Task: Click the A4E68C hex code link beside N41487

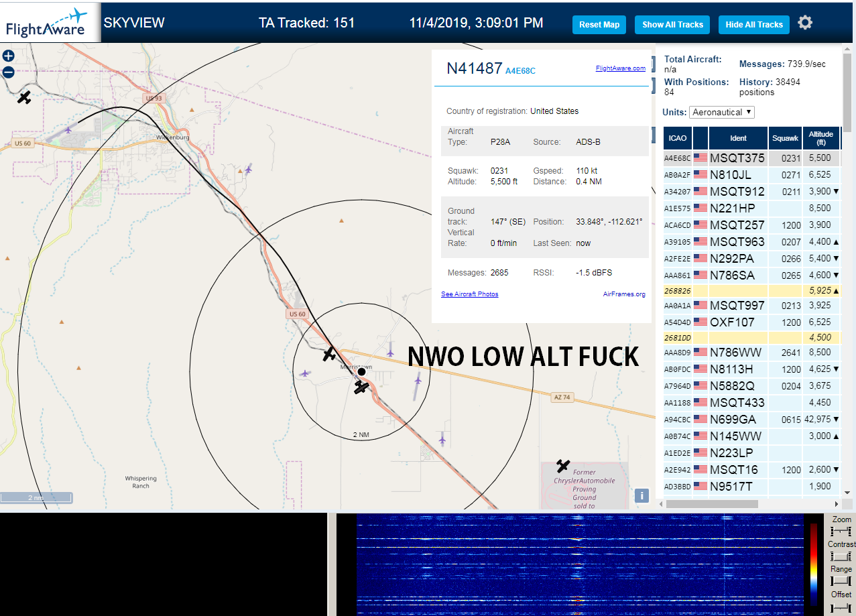Action: click(520, 70)
